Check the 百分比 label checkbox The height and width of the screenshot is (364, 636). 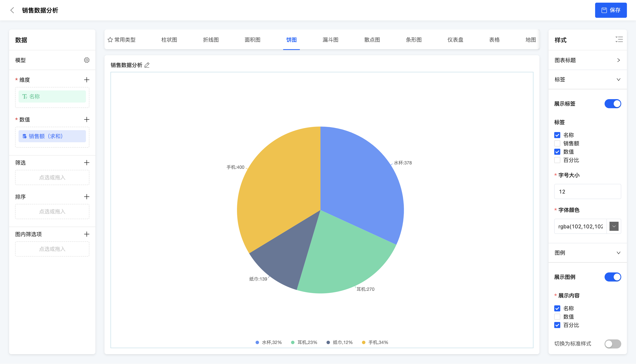[557, 160]
